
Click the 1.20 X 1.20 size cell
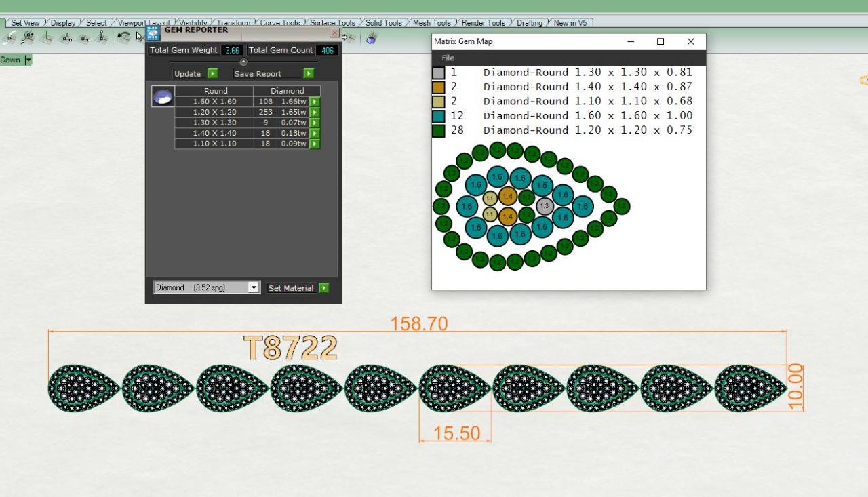214,113
